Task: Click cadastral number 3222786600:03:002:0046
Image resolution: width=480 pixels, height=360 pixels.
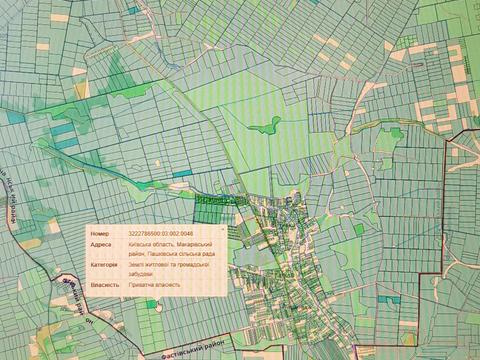Action: pos(161,234)
